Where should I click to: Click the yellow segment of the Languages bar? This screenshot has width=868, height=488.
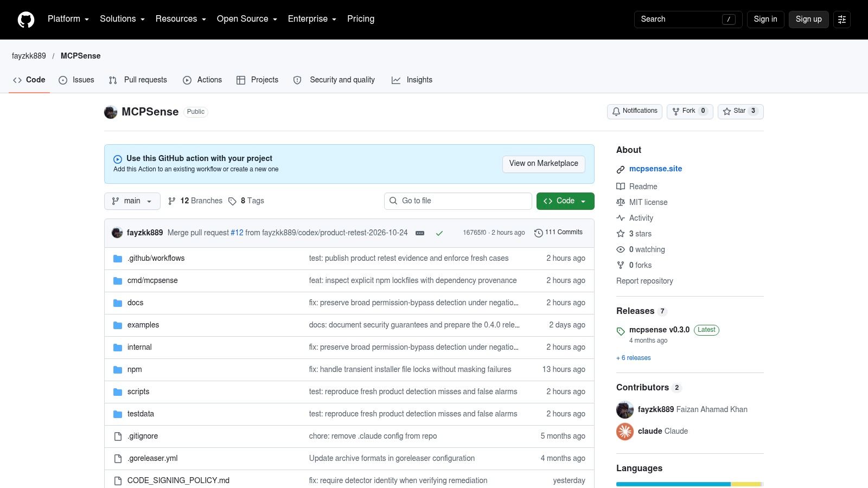click(746, 484)
